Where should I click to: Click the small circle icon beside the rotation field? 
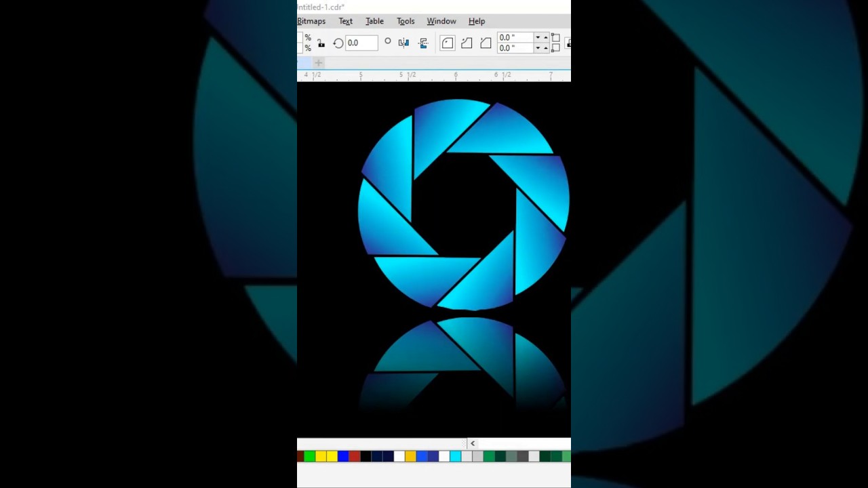[x=388, y=41]
